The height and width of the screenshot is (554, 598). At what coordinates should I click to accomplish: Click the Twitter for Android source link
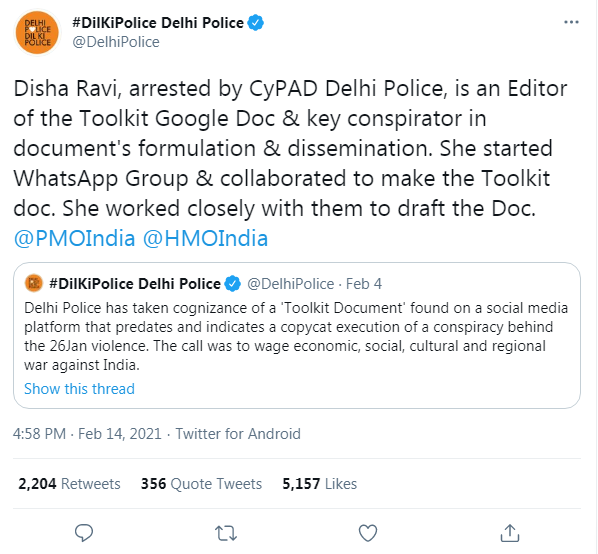point(238,434)
